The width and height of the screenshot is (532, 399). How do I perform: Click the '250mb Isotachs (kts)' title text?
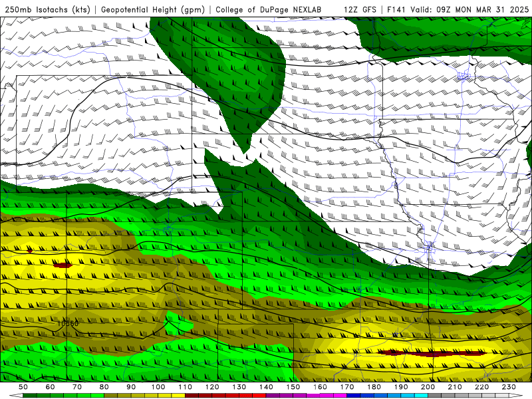pyautogui.click(x=47, y=10)
